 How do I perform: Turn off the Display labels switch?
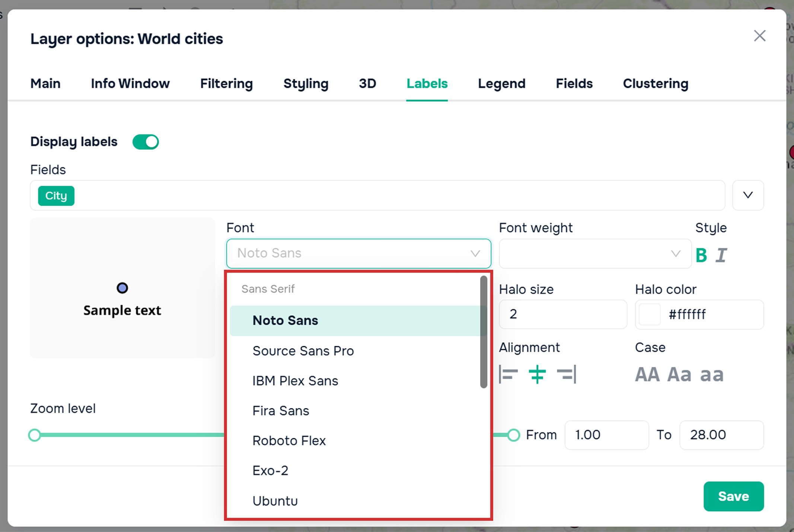click(x=146, y=142)
